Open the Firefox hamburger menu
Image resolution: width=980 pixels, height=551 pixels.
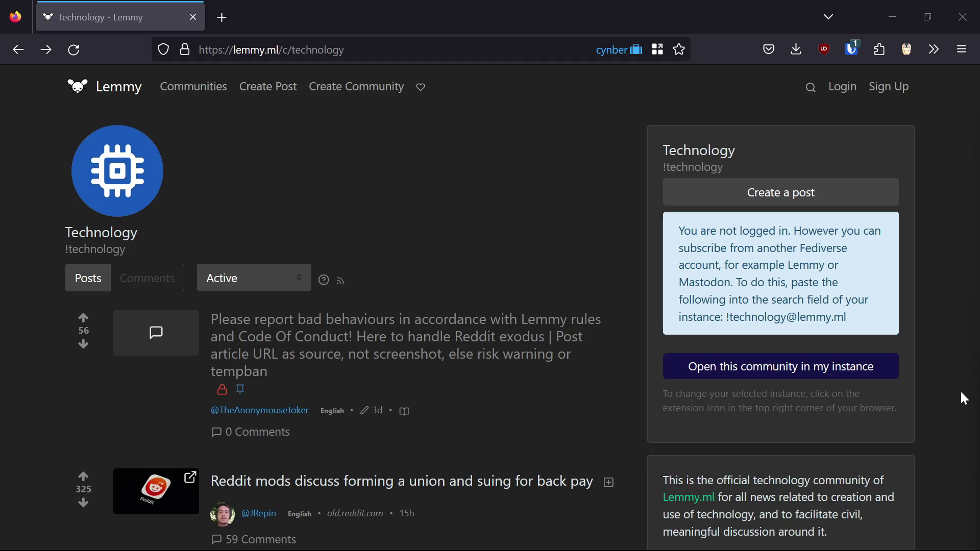[x=962, y=49]
